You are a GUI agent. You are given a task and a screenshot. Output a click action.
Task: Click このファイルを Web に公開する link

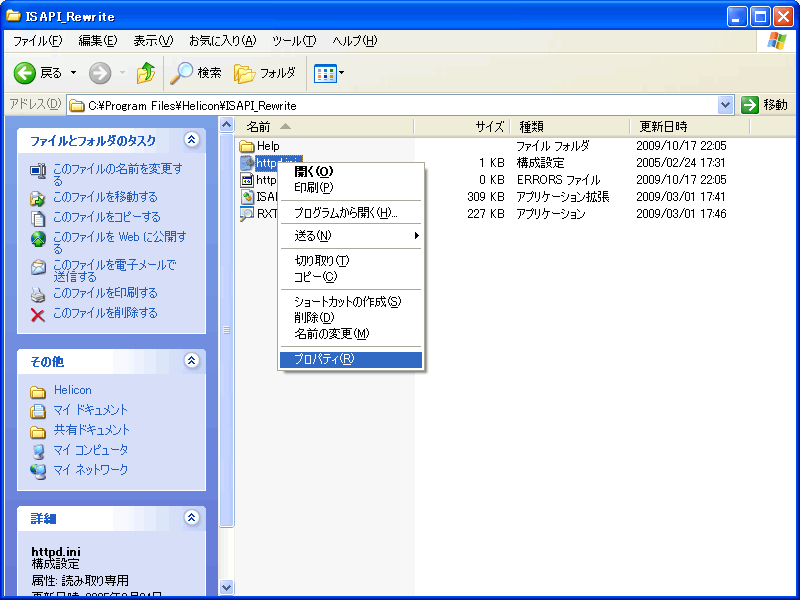tap(120, 242)
